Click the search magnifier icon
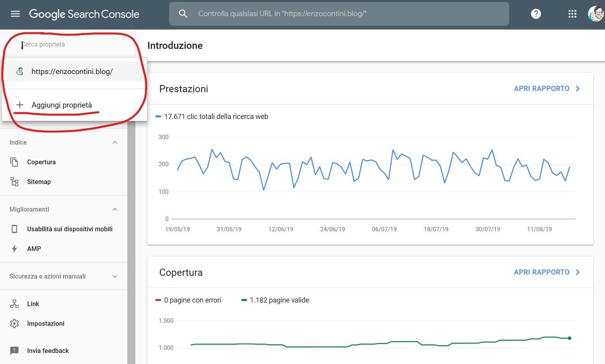This screenshot has height=364, width=605. [183, 14]
